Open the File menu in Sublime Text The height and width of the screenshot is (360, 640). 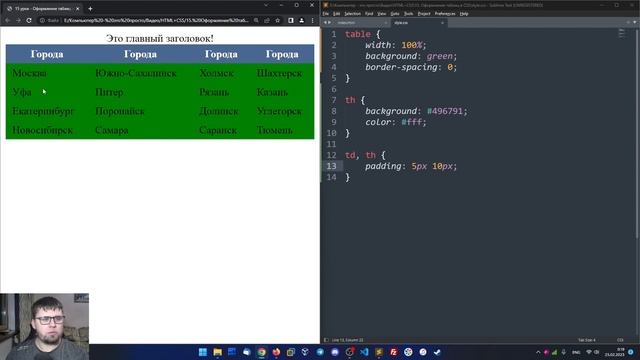(326, 13)
